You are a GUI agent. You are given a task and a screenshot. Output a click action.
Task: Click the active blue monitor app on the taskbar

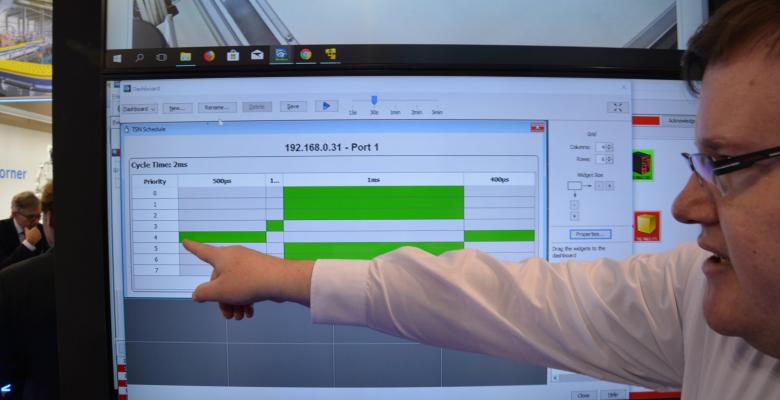(281, 54)
